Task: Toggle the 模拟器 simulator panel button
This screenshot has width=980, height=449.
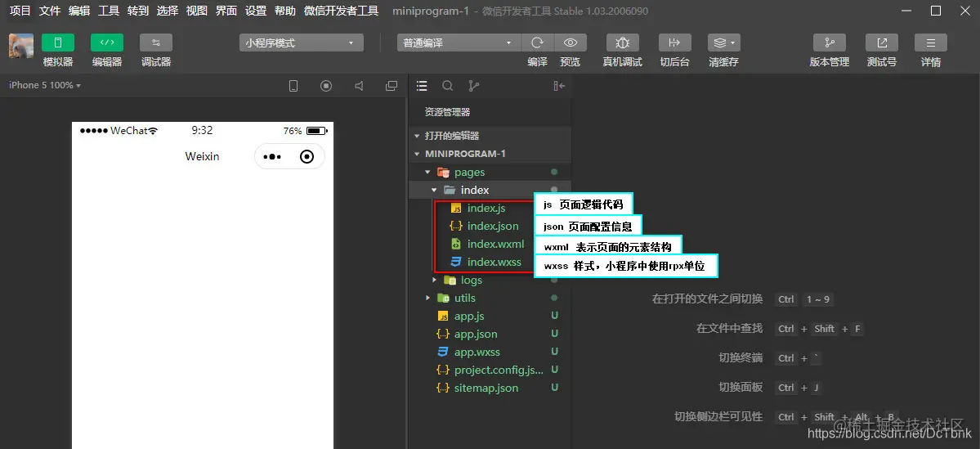Action: 58,43
